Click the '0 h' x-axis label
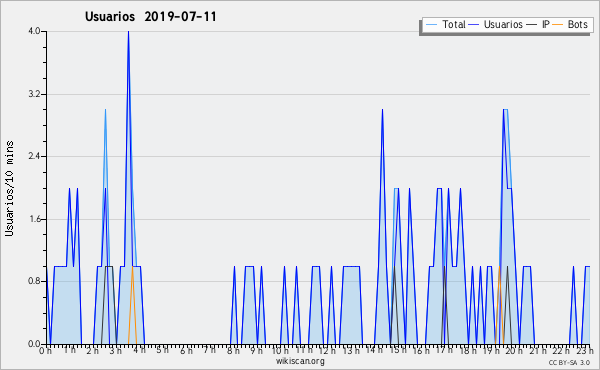600x370 pixels. click(46, 351)
